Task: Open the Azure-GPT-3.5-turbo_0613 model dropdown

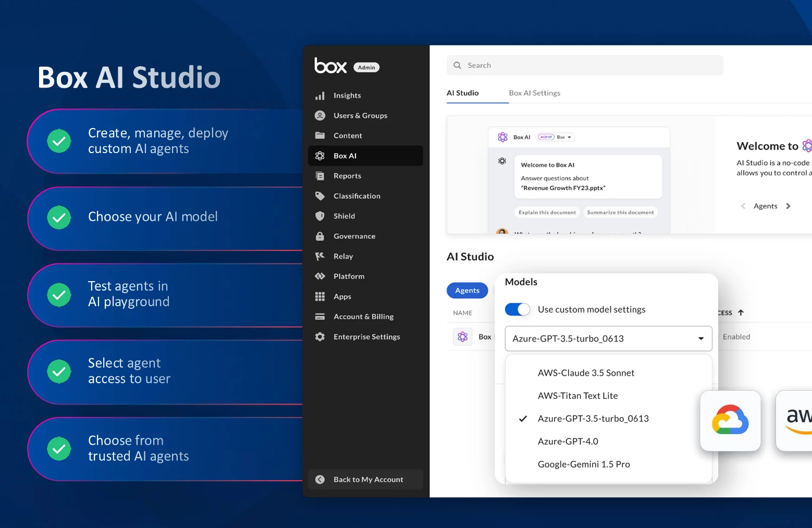Action: point(609,338)
